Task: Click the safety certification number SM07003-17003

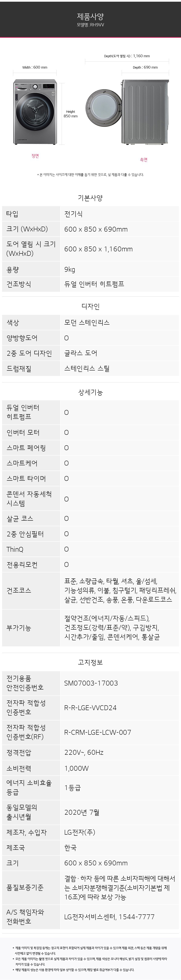Action: click(91, 683)
